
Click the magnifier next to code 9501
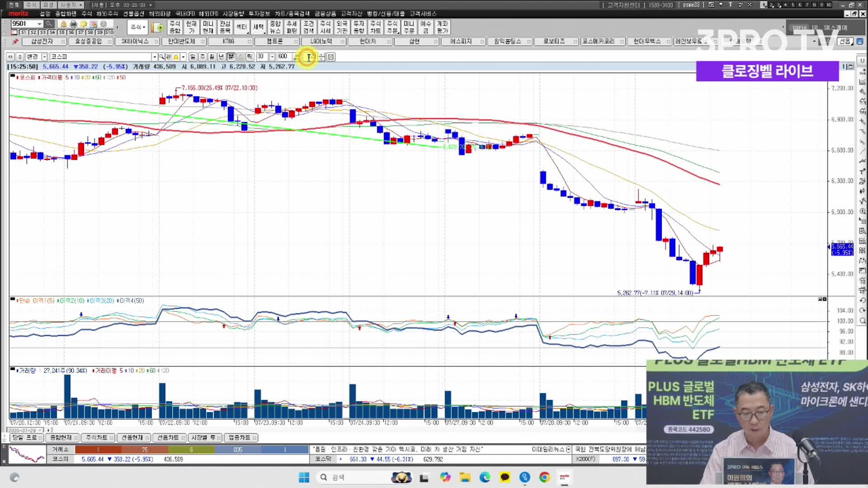pyautogui.click(x=49, y=24)
